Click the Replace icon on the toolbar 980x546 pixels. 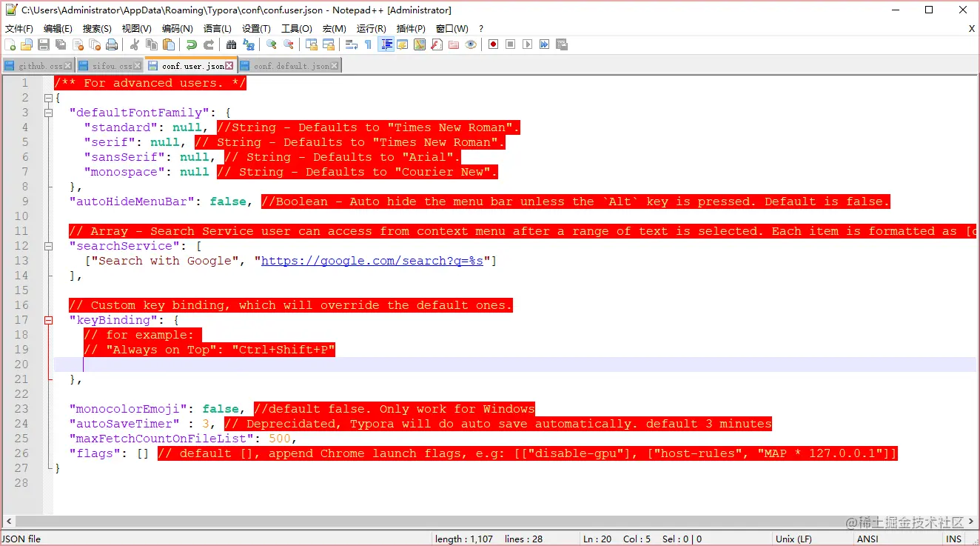[249, 44]
